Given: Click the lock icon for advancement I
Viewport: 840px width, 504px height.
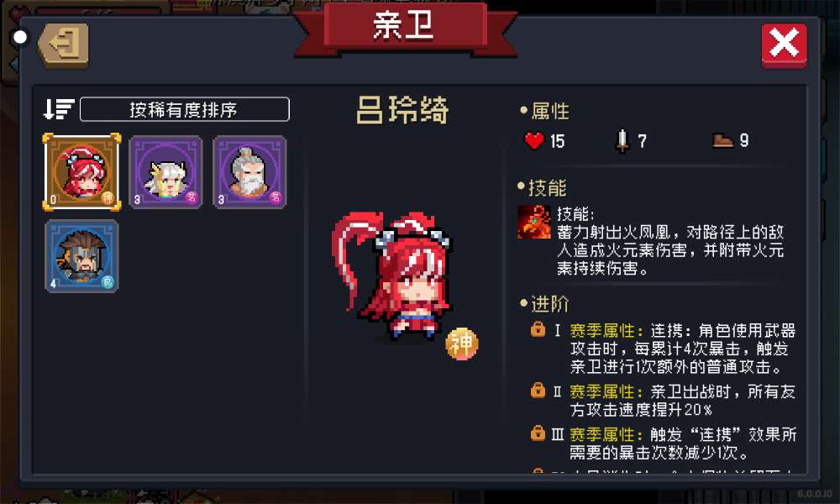Looking at the screenshot, I should [538, 329].
